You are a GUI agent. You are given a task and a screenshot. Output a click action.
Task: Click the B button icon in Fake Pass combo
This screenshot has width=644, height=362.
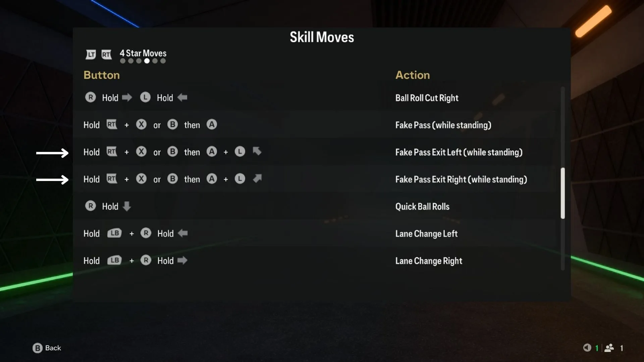[172, 125]
